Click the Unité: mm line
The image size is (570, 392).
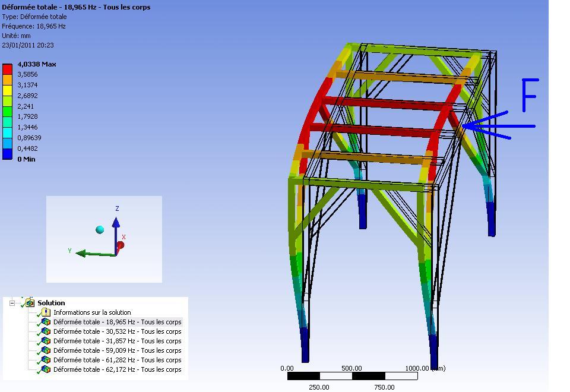pos(17,36)
